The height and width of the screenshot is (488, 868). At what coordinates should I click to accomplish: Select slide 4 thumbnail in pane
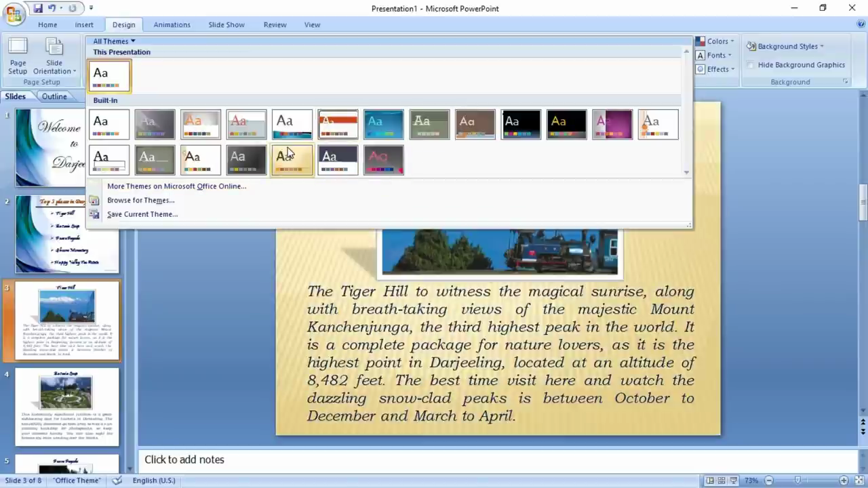pos(67,407)
